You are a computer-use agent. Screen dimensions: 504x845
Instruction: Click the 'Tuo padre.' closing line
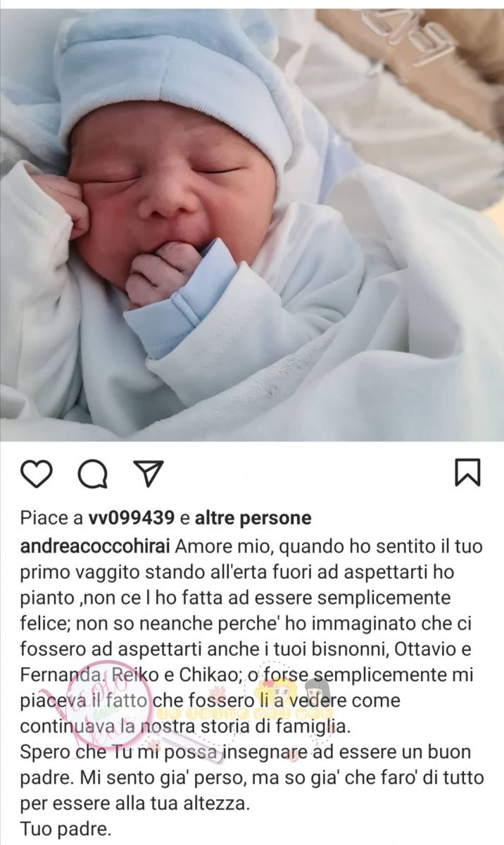(65, 830)
